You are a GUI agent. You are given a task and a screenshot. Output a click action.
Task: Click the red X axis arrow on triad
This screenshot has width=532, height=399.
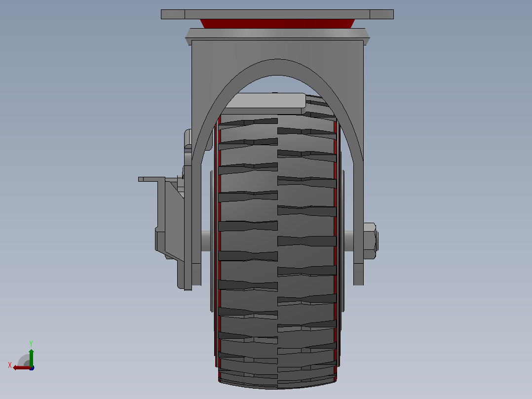click(x=21, y=368)
